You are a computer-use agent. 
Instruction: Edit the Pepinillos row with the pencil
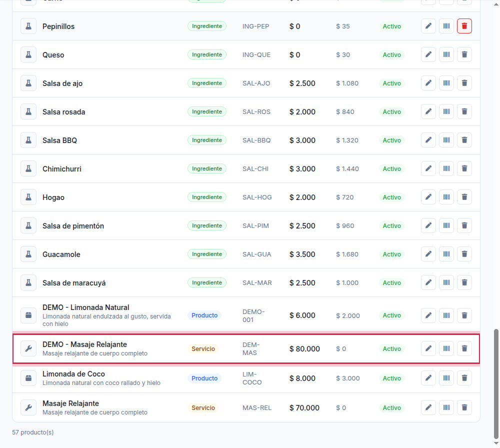click(428, 26)
